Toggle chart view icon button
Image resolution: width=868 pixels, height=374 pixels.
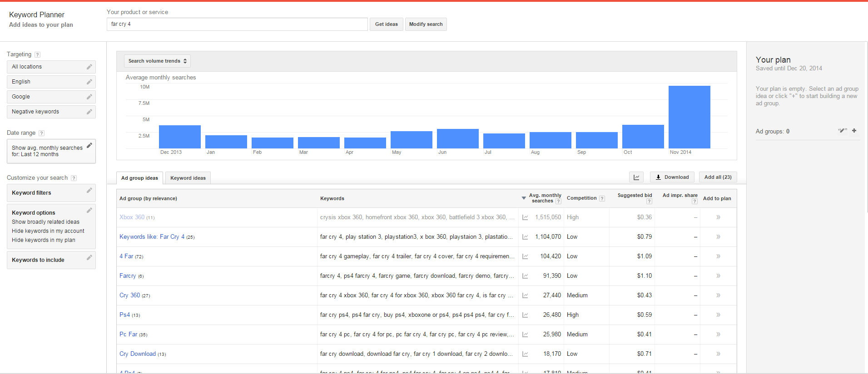pyautogui.click(x=636, y=177)
